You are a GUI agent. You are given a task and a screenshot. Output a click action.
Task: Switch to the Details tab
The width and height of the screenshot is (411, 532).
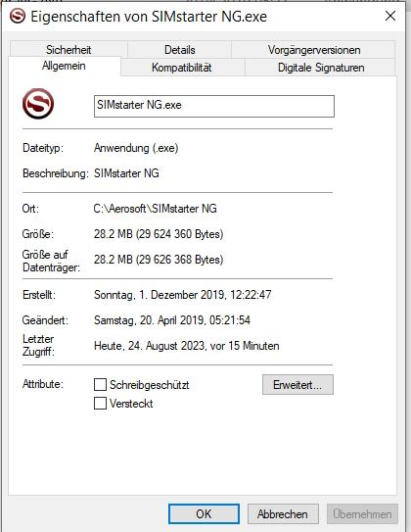tap(180, 50)
